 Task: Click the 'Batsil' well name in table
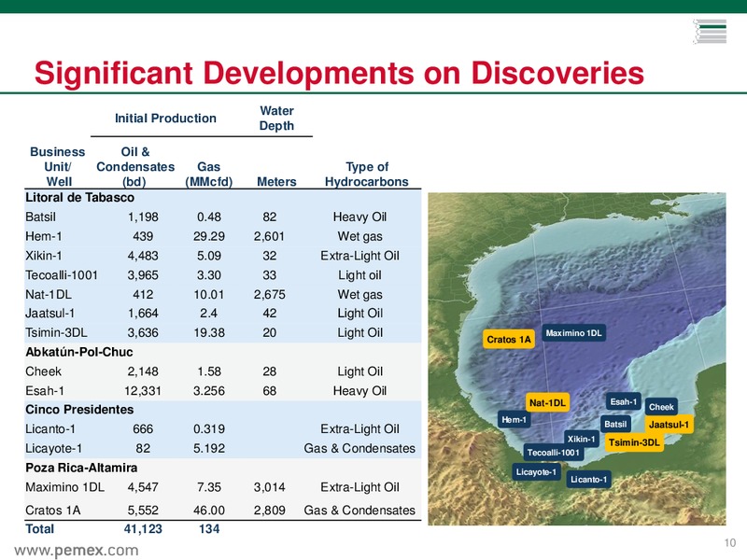[40, 217]
